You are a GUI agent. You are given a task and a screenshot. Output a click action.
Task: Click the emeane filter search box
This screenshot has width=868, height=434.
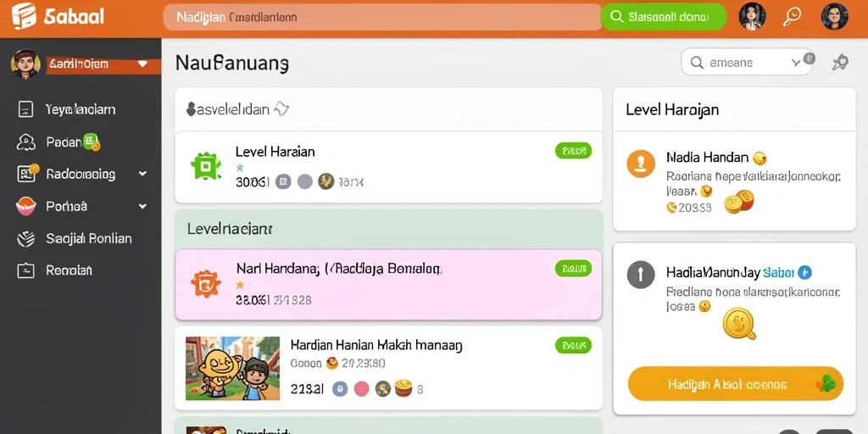pyautogui.click(x=747, y=62)
